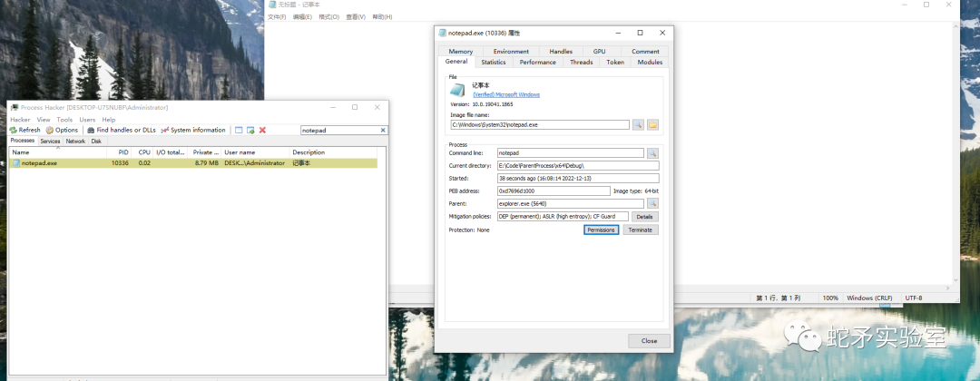
Task: Click the red X terminate toolbar icon
Action: point(262,130)
